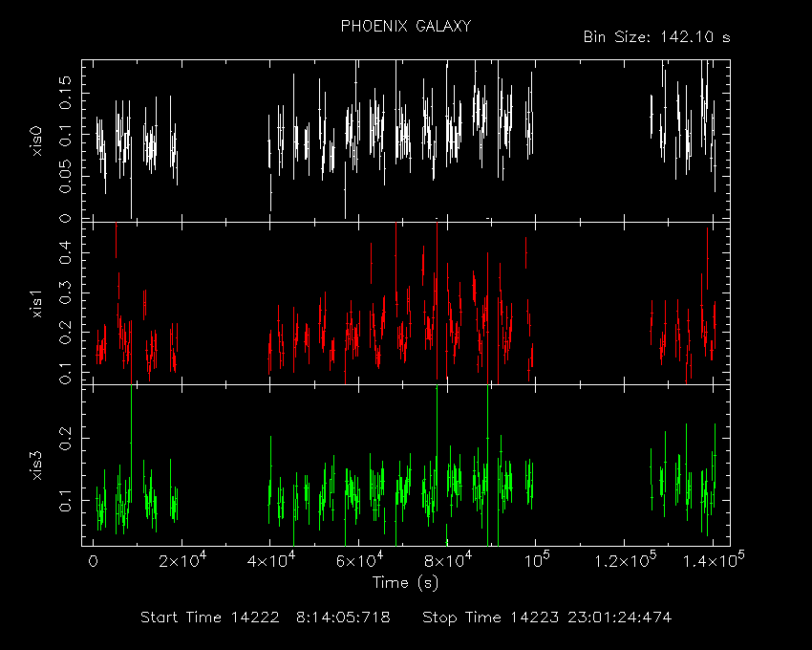Click the xis0 y-axis label
The image size is (812, 650).
[36, 141]
